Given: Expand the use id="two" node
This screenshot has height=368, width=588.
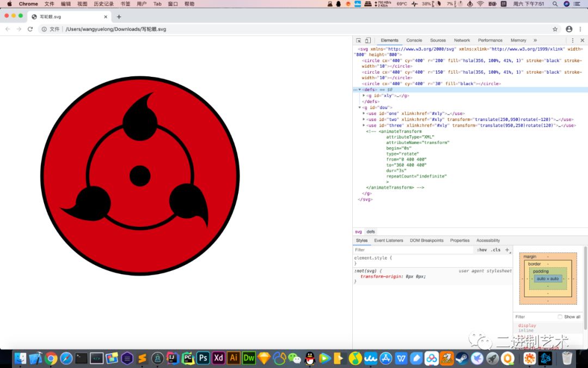Looking at the screenshot, I should [364, 119].
